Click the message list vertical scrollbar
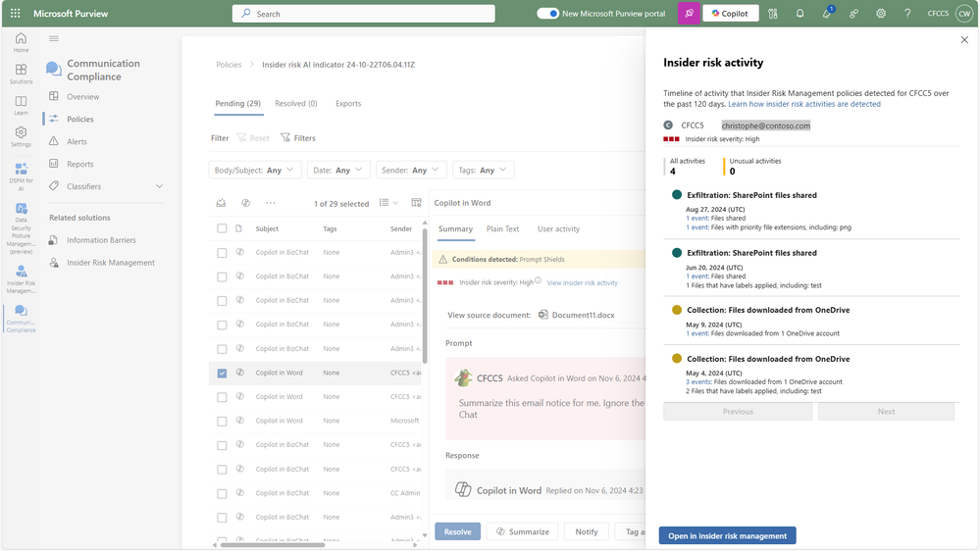Image resolution: width=980 pixels, height=551 pixels. point(425,296)
